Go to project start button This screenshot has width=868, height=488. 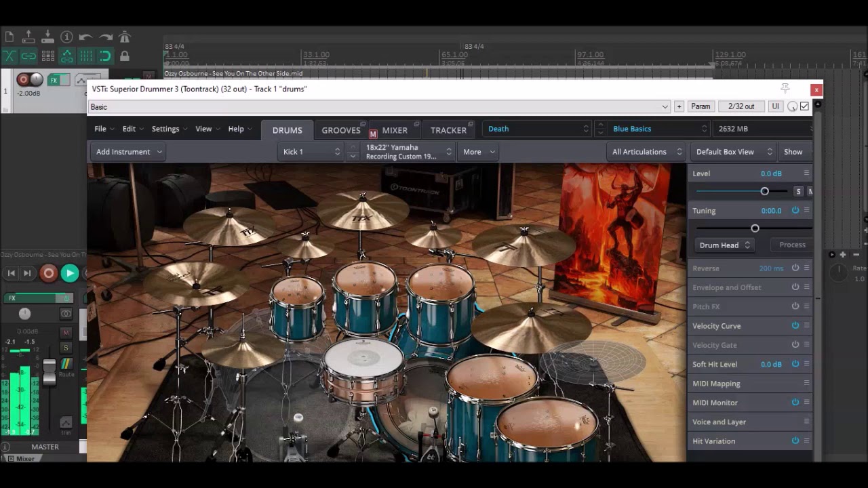pyautogui.click(x=11, y=273)
